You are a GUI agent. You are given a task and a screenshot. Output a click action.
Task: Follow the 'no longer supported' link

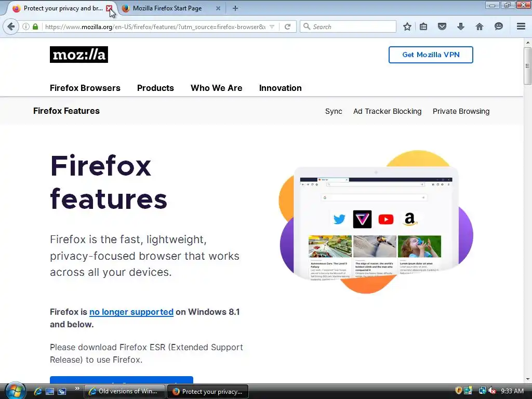click(131, 312)
